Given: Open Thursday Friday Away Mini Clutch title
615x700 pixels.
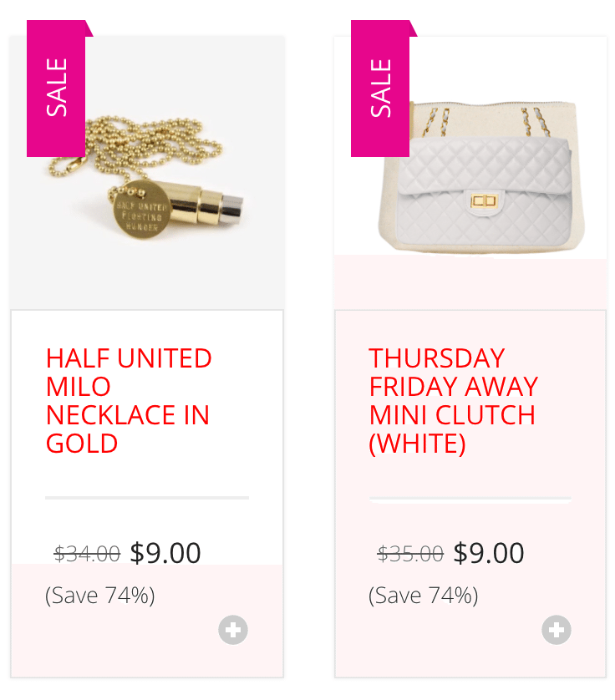Looking at the screenshot, I should (454, 400).
